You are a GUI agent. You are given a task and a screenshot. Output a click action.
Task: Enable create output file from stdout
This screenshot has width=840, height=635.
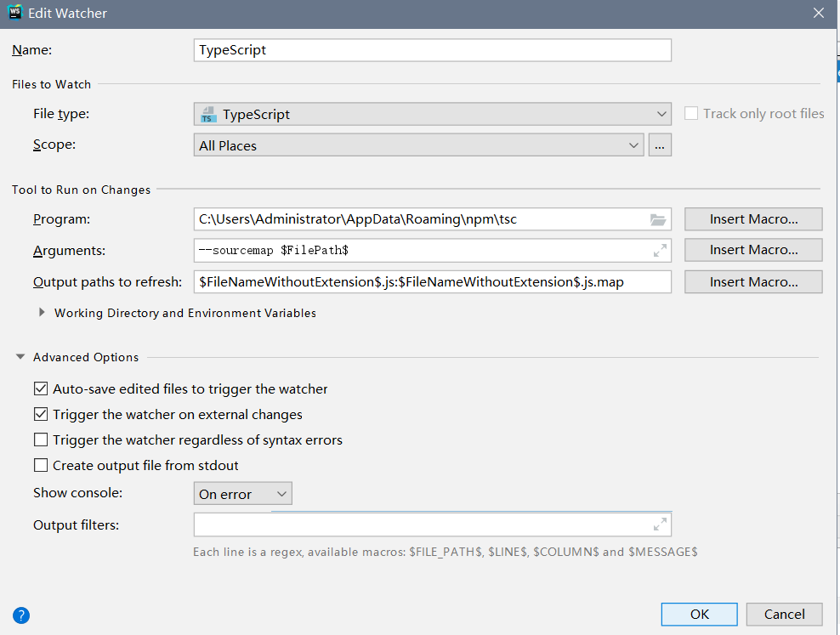click(x=40, y=466)
